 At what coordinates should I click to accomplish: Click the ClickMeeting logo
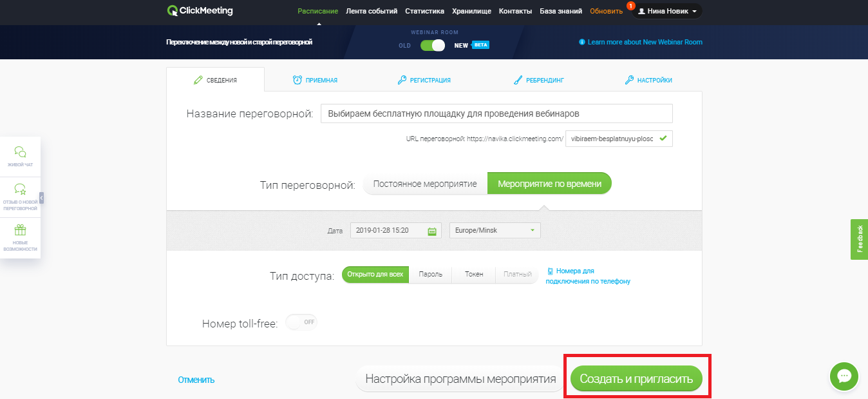tap(199, 10)
